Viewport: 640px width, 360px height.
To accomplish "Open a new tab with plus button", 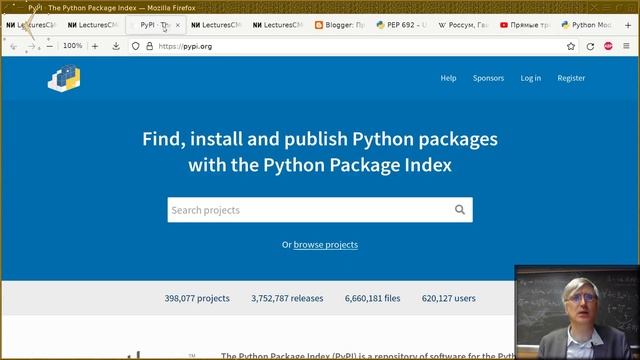I will click(x=628, y=25).
